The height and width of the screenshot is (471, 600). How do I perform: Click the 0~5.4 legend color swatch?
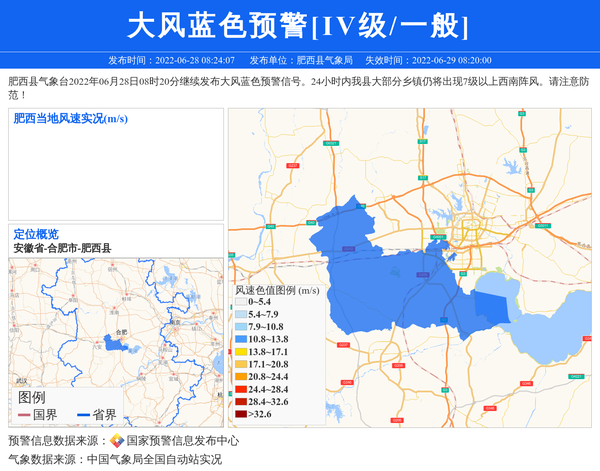241,302
